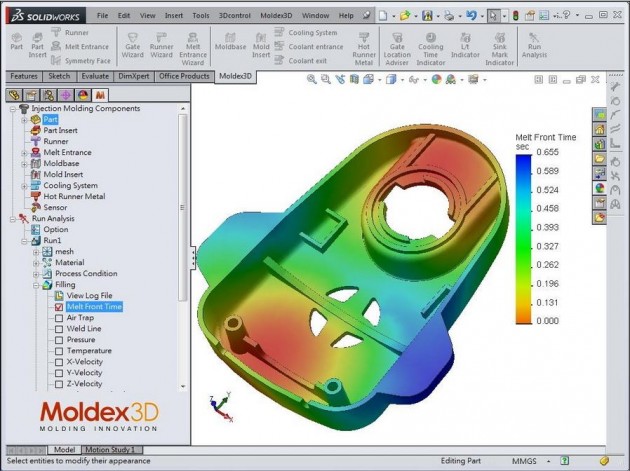Collapse the Injection Molding Components node

tap(13, 109)
